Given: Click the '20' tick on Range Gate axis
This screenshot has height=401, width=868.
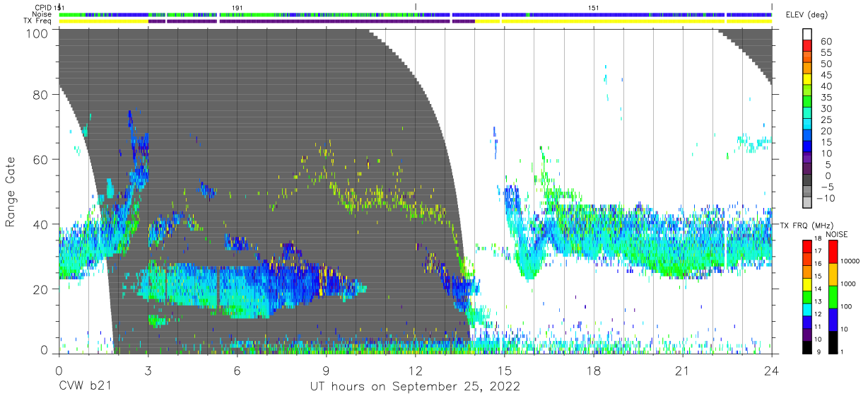Looking at the screenshot, I should [40, 289].
